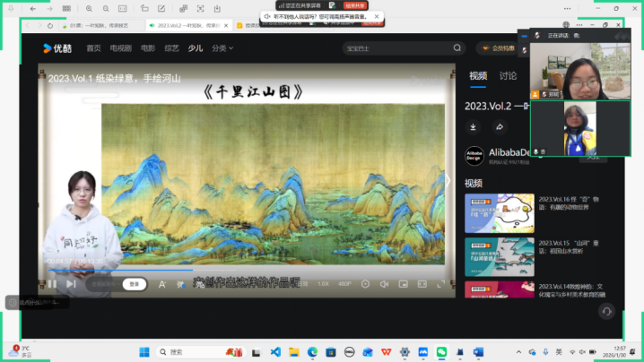Open Word from the taskbar
Viewport: 644px width, 362px height.
click(478, 352)
